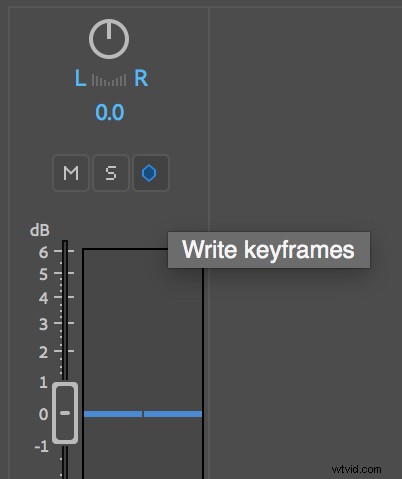Click the wtvid.com watermark text
The image size is (402, 479).
[357, 469]
